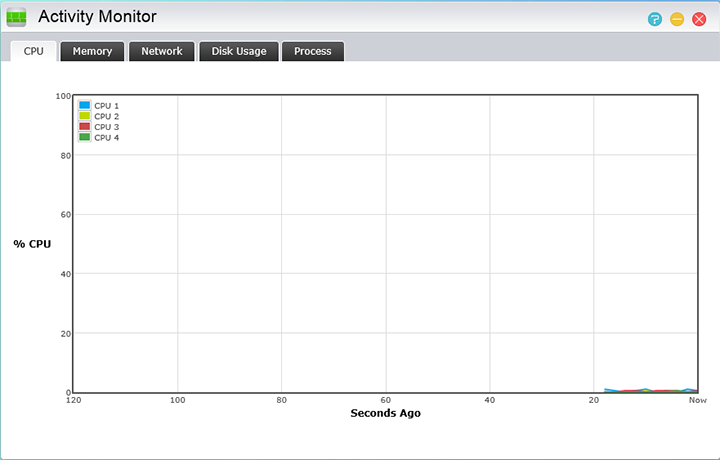Image resolution: width=720 pixels, height=460 pixels.
Task: Click the green CPU 4 legend swatch
Action: (85, 137)
